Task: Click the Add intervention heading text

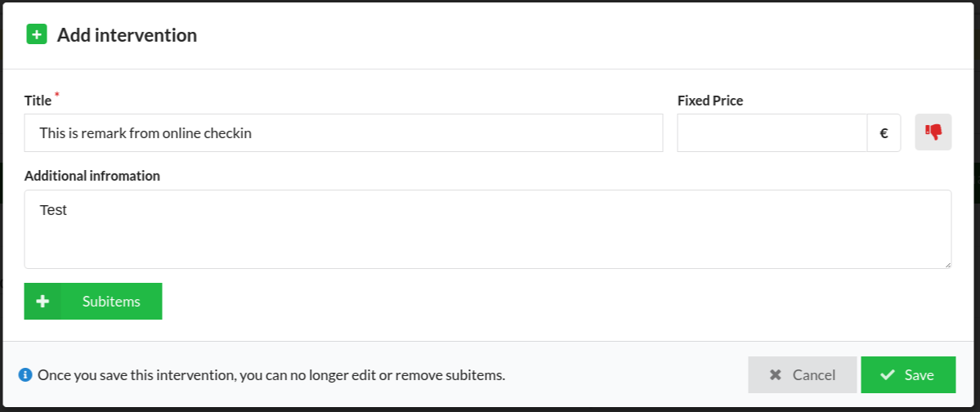Action: pyautogui.click(x=127, y=35)
